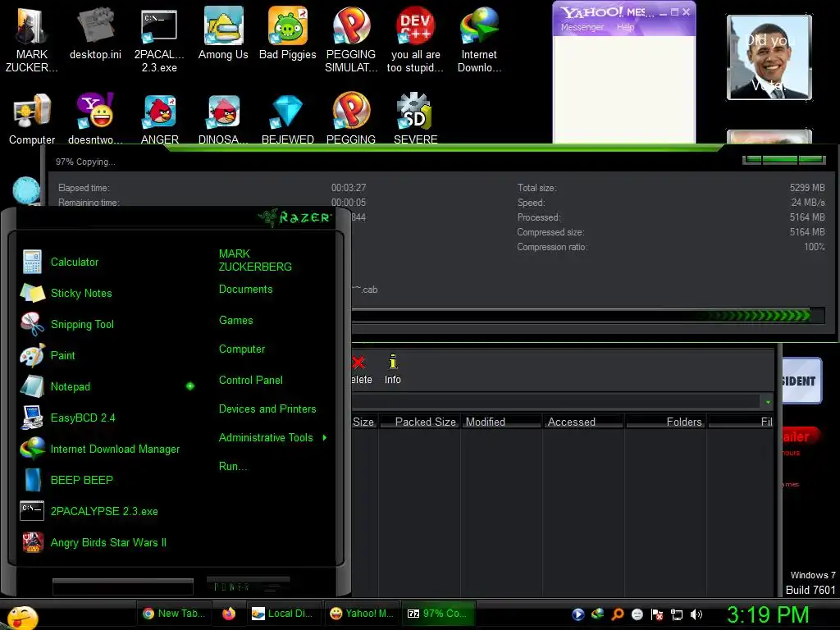Open Documents from start menu right pane
The width and height of the screenshot is (840, 630).
coord(246,290)
